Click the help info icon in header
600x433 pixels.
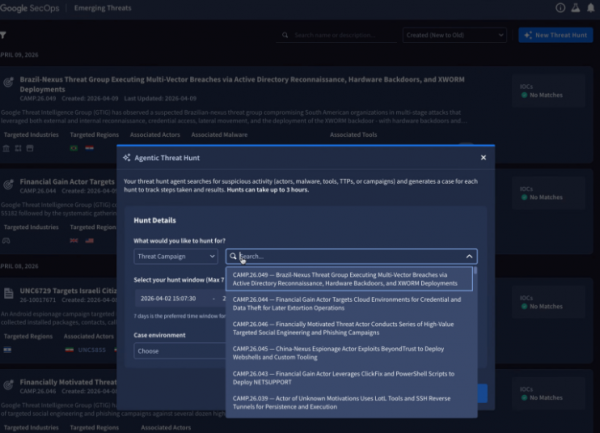pos(560,8)
